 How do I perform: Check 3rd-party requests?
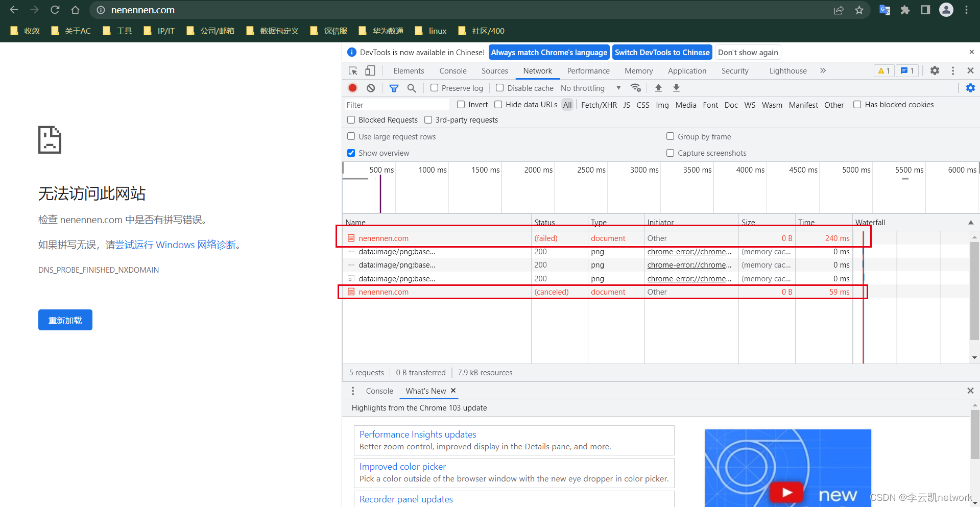pyautogui.click(x=428, y=119)
